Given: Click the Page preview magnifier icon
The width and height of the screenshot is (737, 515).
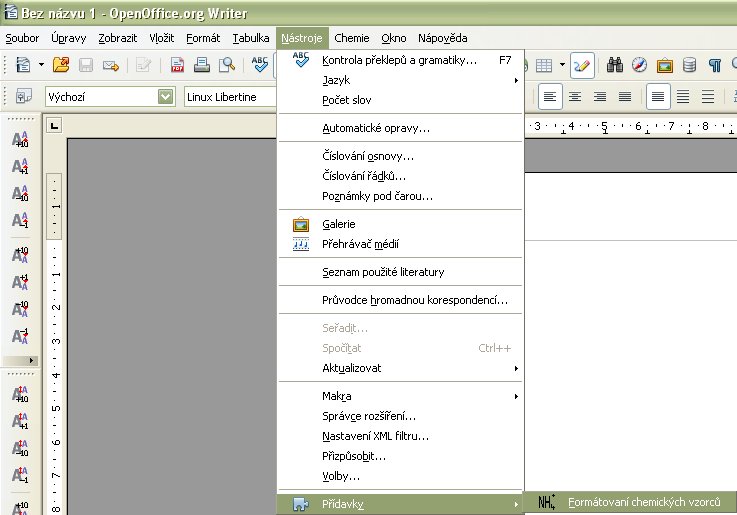Looking at the screenshot, I should pyautogui.click(x=227, y=65).
